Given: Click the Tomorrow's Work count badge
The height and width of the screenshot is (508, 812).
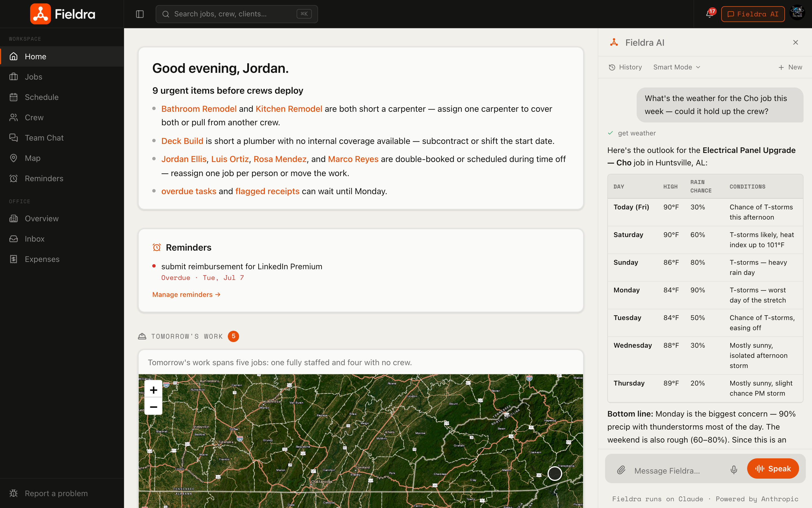Looking at the screenshot, I should [x=233, y=336].
